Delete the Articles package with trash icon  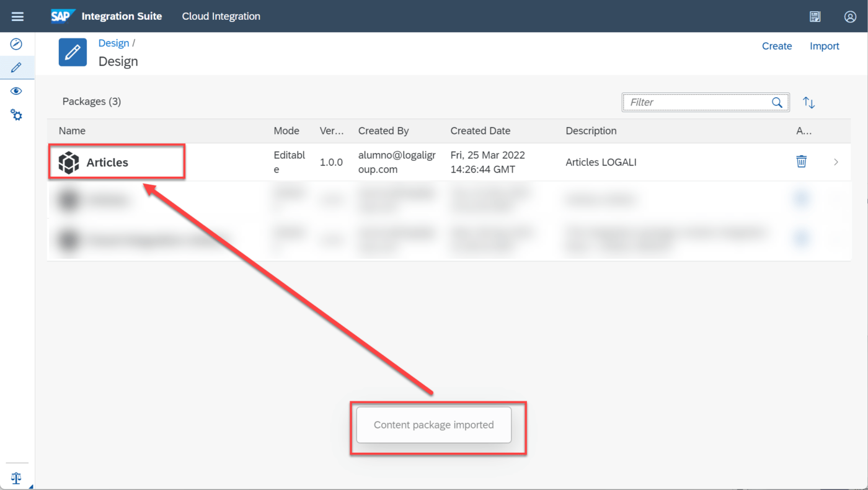(x=802, y=161)
